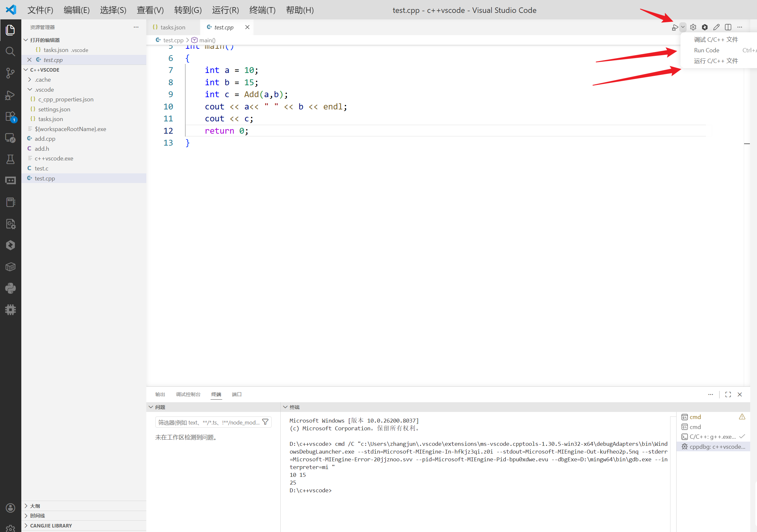The height and width of the screenshot is (532, 757).
Task: Expand the 时间线 timeline section
Action: (26, 516)
